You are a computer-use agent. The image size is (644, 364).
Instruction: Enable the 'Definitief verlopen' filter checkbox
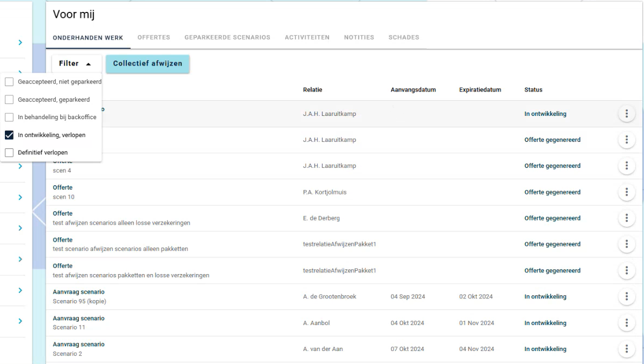[x=9, y=153]
